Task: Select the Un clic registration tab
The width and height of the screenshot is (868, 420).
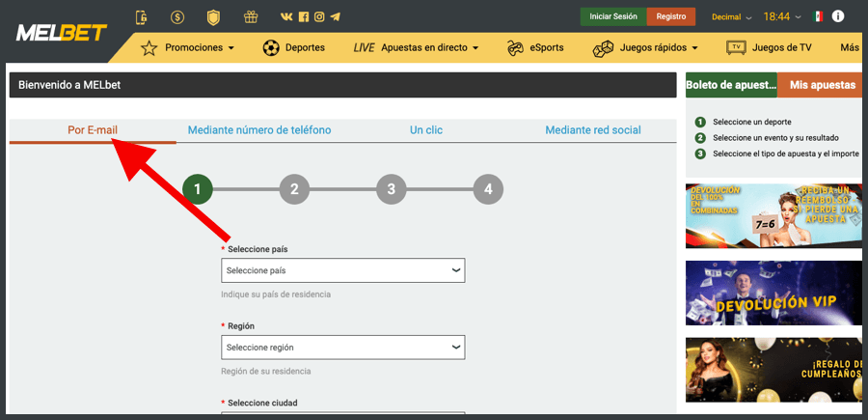Action: (426, 130)
